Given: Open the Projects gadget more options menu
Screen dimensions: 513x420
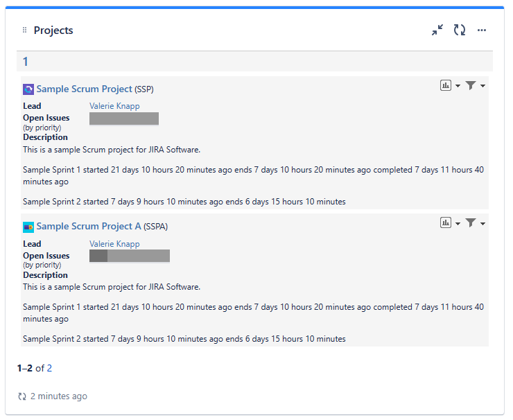Looking at the screenshot, I should click(482, 30).
